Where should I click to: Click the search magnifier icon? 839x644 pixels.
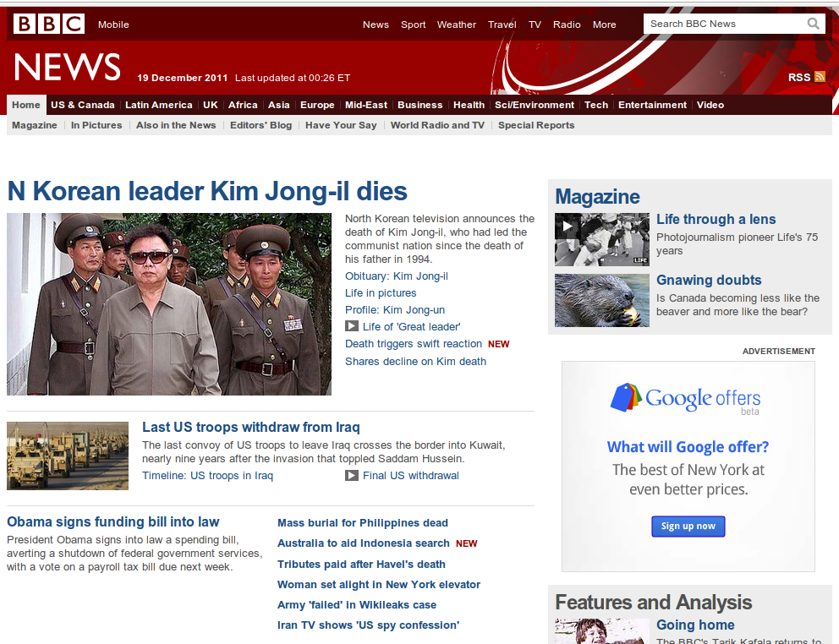click(x=813, y=24)
